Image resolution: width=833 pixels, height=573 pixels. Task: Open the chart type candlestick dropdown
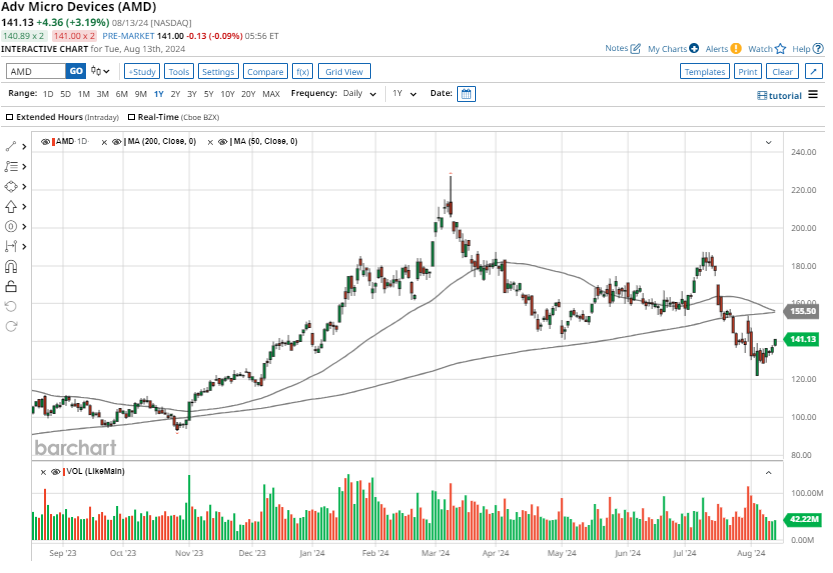(x=100, y=72)
